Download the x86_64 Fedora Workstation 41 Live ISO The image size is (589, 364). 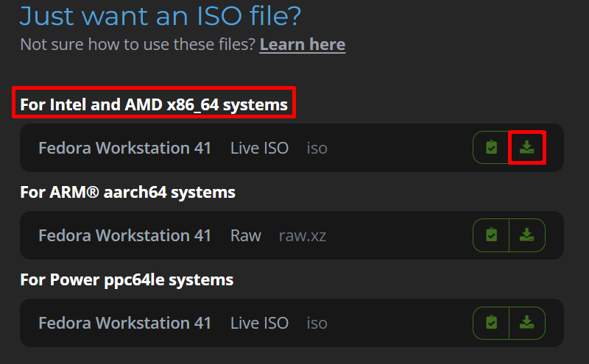click(x=527, y=148)
